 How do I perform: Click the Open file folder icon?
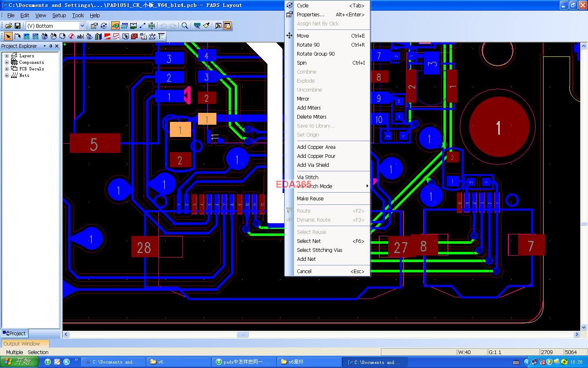[9, 26]
